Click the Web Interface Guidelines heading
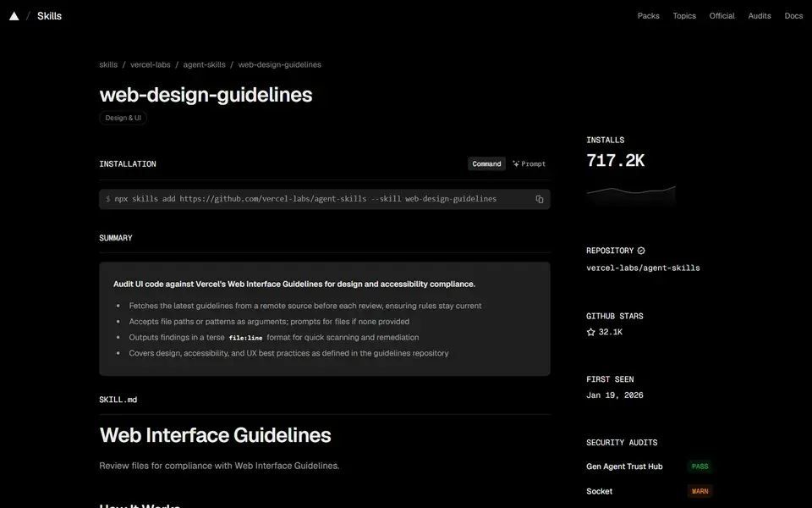812x508 pixels. point(215,435)
